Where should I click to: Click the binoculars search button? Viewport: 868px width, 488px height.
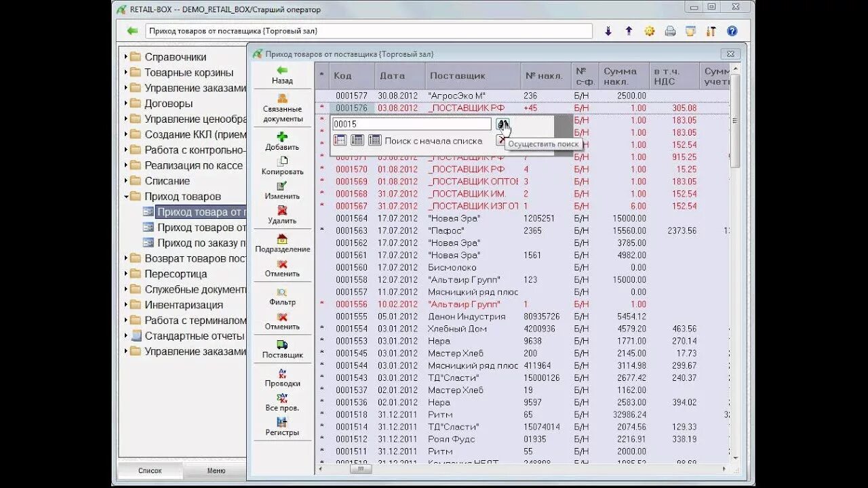point(502,124)
